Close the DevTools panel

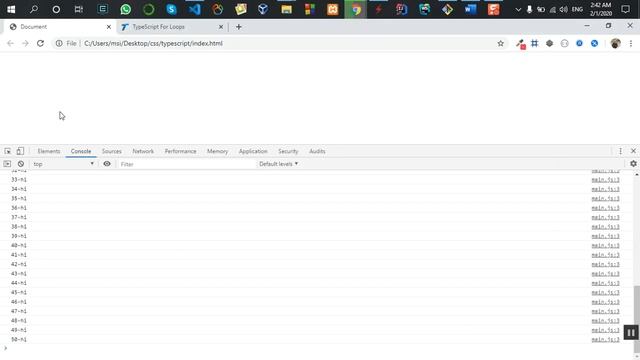point(633,151)
